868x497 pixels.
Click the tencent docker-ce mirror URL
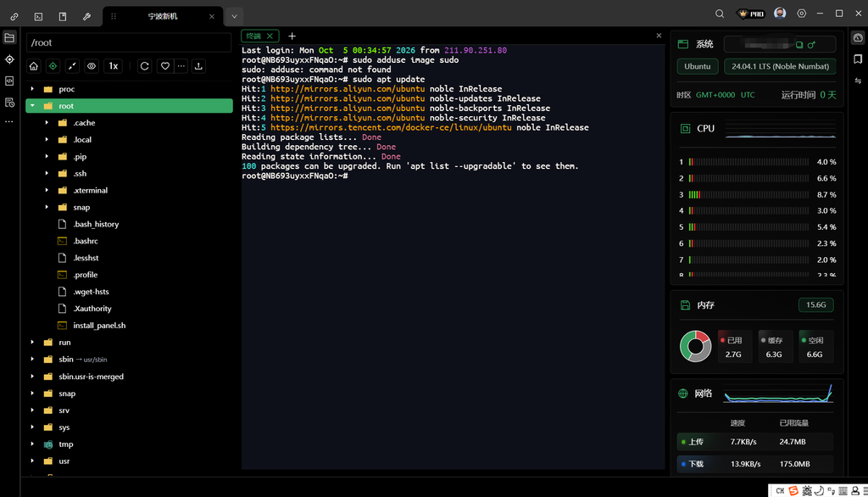click(x=391, y=127)
